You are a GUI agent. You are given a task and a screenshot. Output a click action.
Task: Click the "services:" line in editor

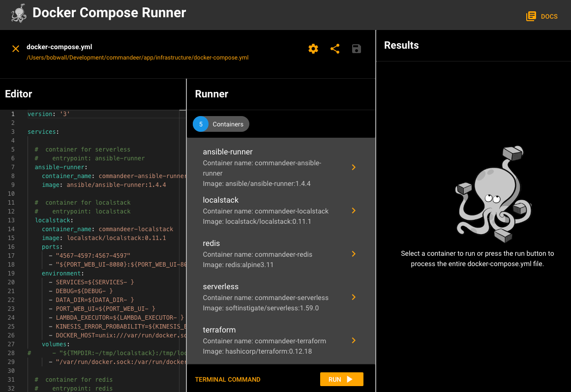click(43, 132)
